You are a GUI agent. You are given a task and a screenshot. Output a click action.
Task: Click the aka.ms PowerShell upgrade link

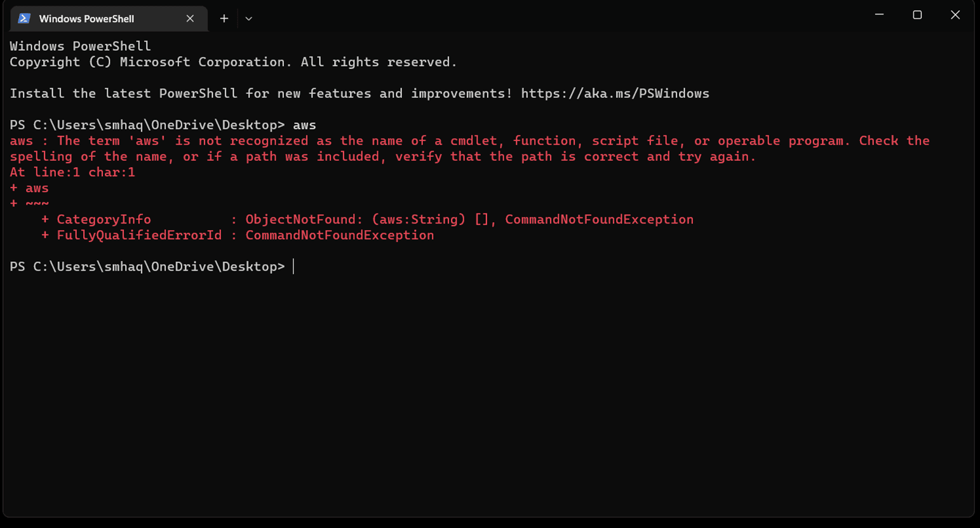615,93
